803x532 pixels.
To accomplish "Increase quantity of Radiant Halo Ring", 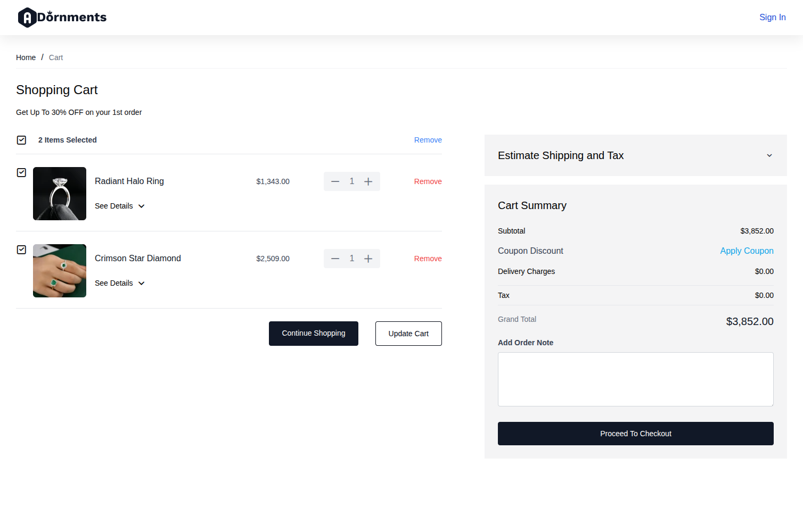I will 368,181.
